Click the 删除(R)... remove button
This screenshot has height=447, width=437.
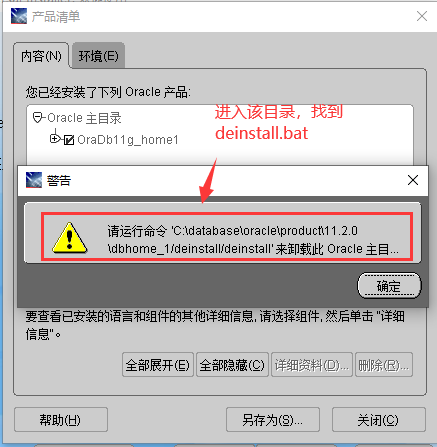pos(384,365)
